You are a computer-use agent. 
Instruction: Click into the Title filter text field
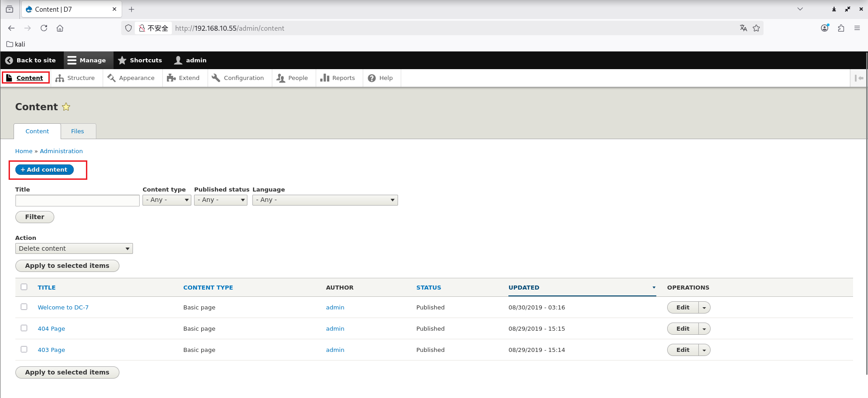coord(77,201)
